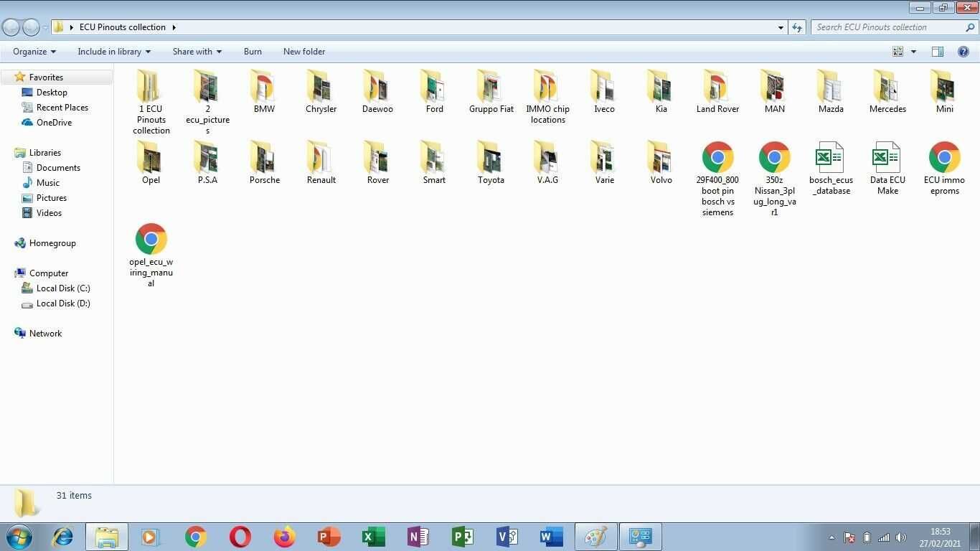Open the V.A.G folder
The image size is (980, 551).
pyautogui.click(x=547, y=163)
